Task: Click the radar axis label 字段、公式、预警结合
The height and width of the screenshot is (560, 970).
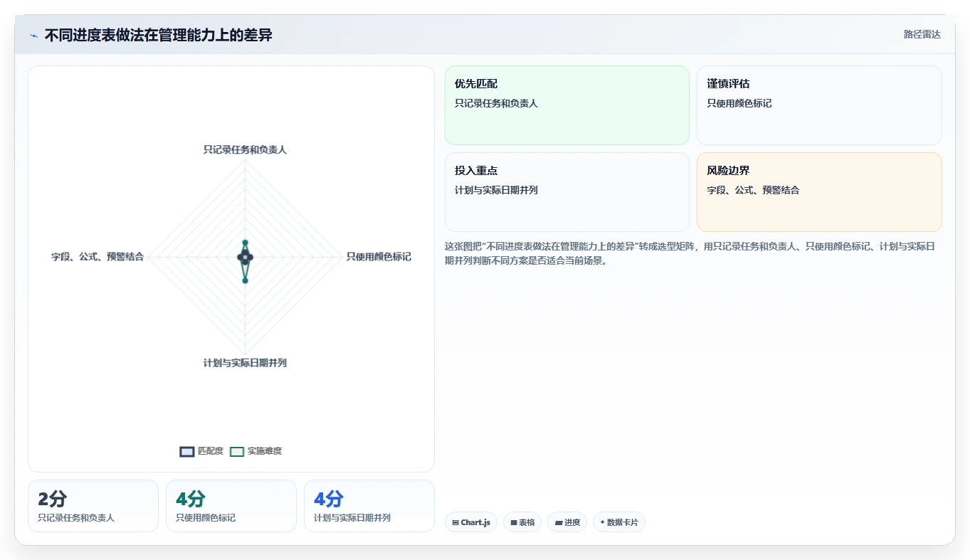Action: [97, 256]
